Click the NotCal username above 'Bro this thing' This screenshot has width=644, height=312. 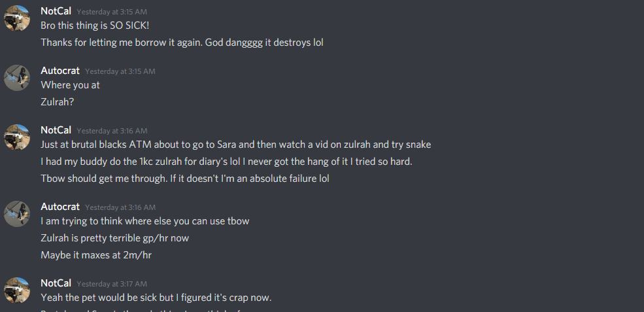click(x=56, y=11)
